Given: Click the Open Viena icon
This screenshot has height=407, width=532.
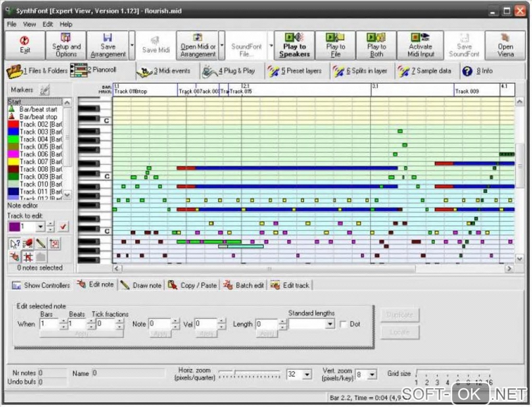Looking at the screenshot, I should [505, 45].
